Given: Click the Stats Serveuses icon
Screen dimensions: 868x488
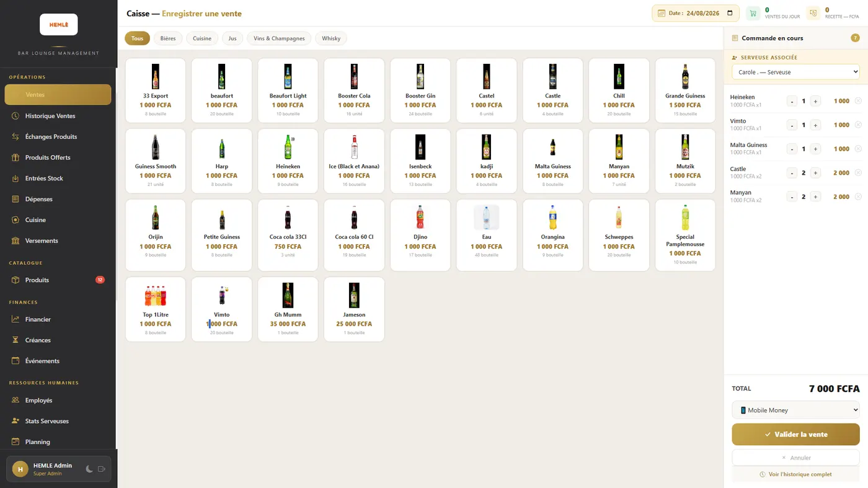Looking at the screenshot, I should (x=15, y=421).
